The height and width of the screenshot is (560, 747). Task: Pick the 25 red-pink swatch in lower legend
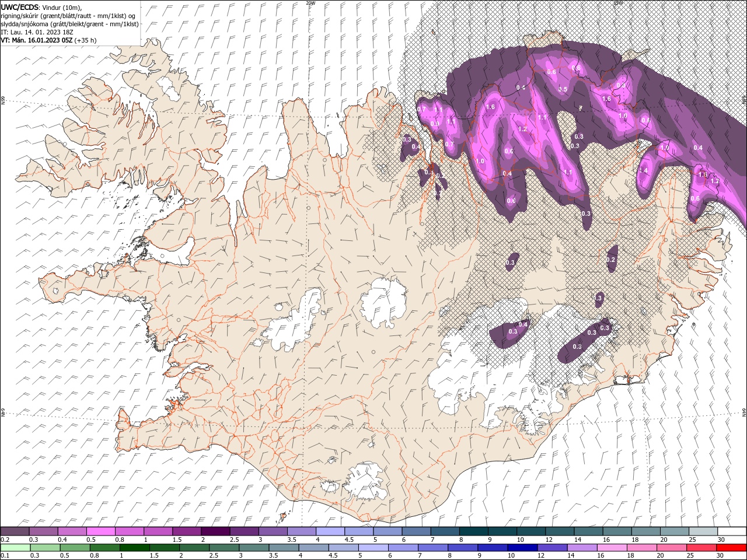pyautogui.click(x=701, y=548)
